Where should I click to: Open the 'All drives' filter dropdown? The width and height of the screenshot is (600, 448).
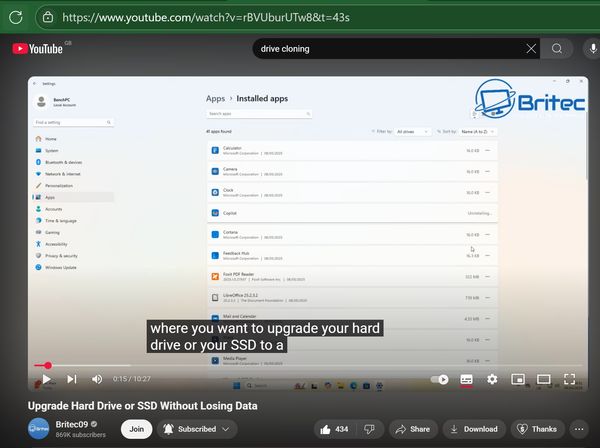412,132
